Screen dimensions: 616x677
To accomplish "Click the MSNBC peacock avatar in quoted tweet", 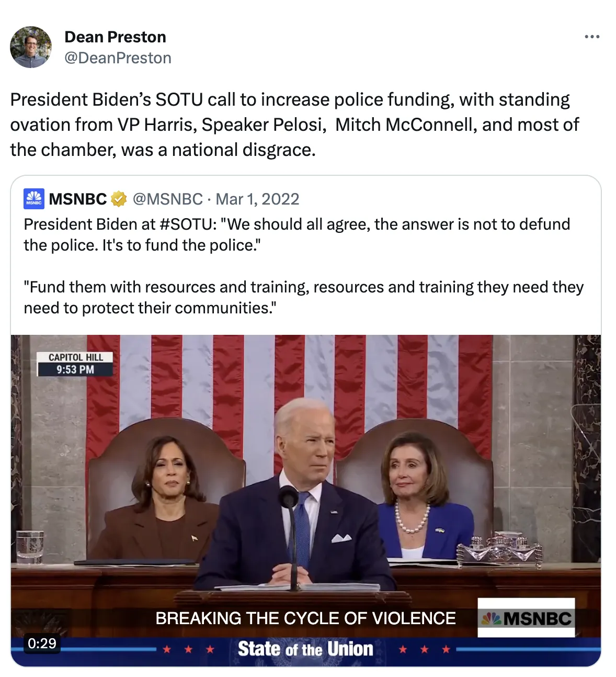I will pyautogui.click(x=34, y=199).
